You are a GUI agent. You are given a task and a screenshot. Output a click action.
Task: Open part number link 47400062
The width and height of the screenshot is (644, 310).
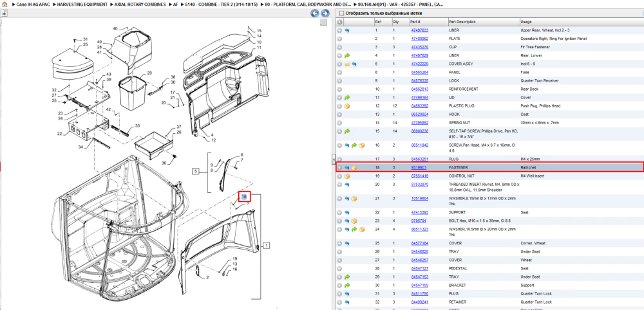pos(420,39)
